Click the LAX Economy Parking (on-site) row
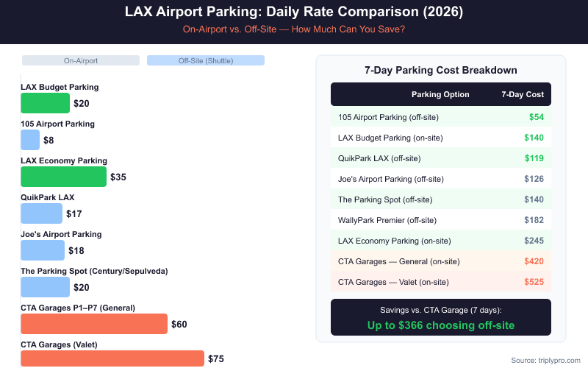 [441, 241]
